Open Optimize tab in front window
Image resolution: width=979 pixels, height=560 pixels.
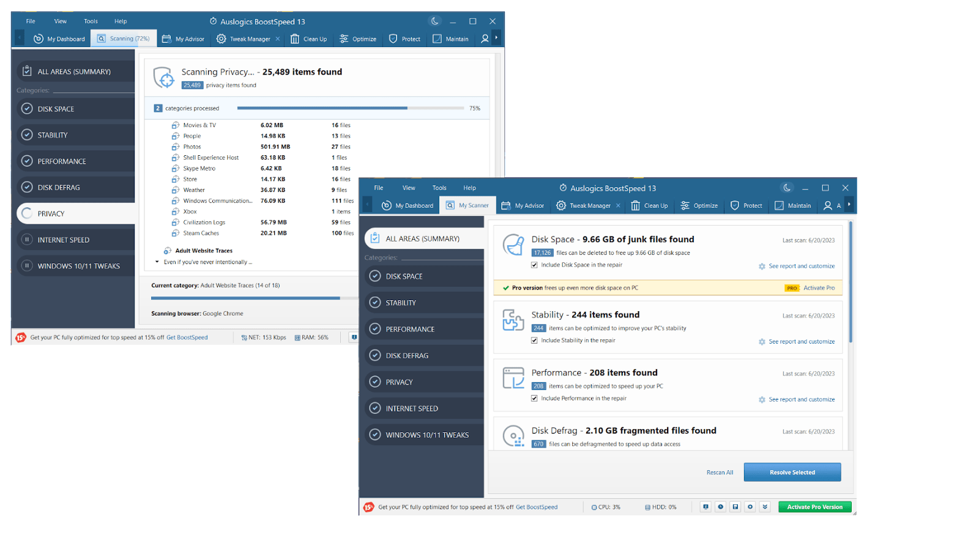(699, 205)
